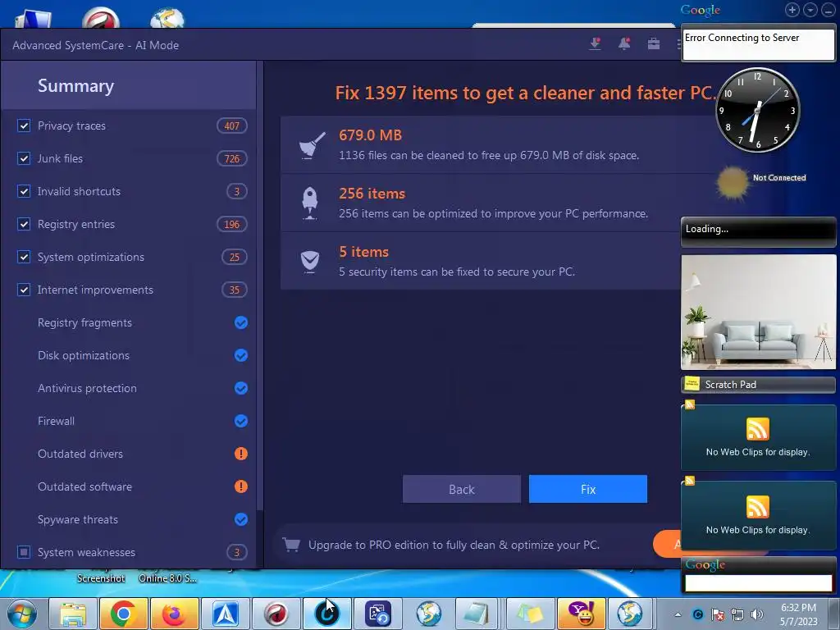Click the broom junk cleanup icon
840x630 pixels.
point(312,144)
